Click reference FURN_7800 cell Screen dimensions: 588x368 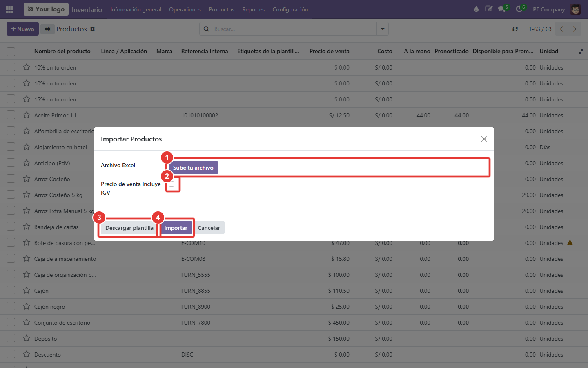196,323
